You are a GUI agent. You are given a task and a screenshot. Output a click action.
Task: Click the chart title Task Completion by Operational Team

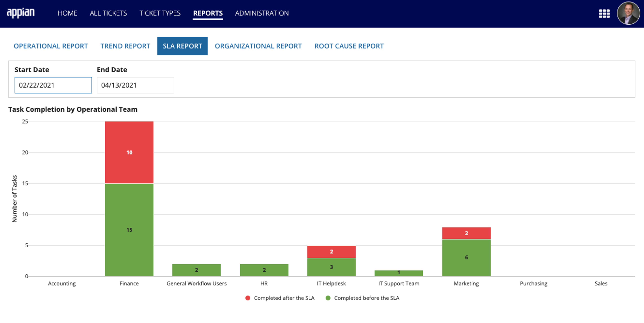[x=73, y=109]
